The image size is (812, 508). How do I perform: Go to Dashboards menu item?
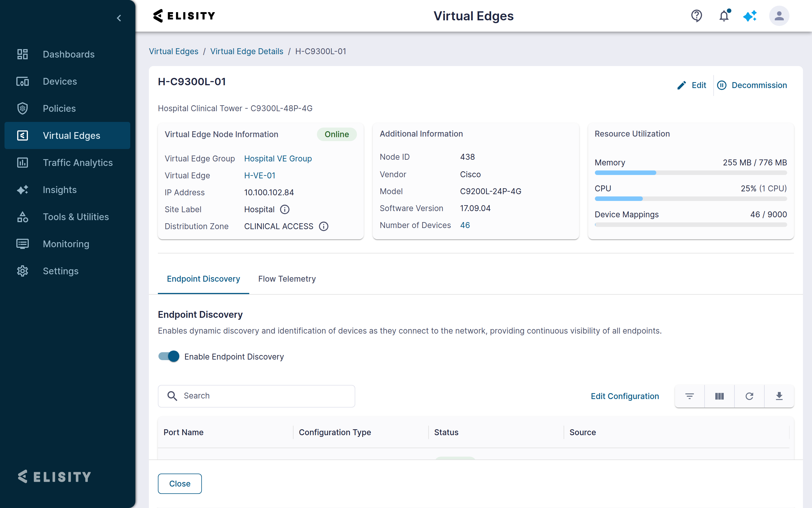click(x=69, y=54)
